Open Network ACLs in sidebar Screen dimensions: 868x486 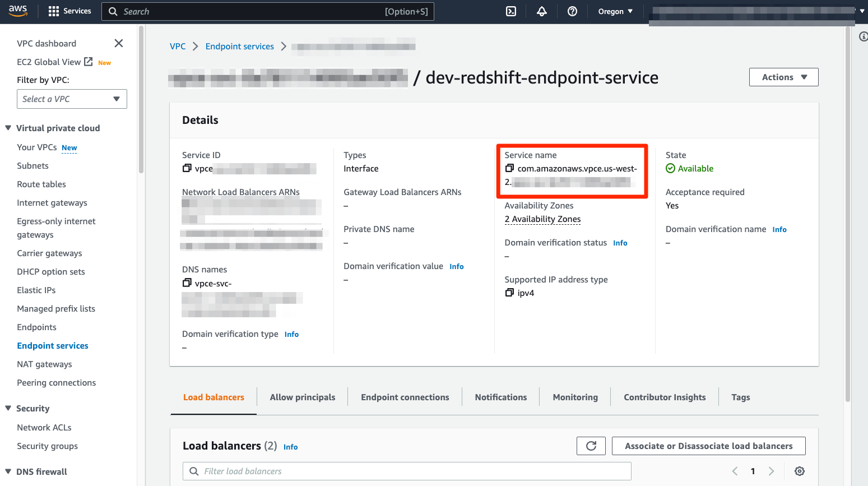44,427
